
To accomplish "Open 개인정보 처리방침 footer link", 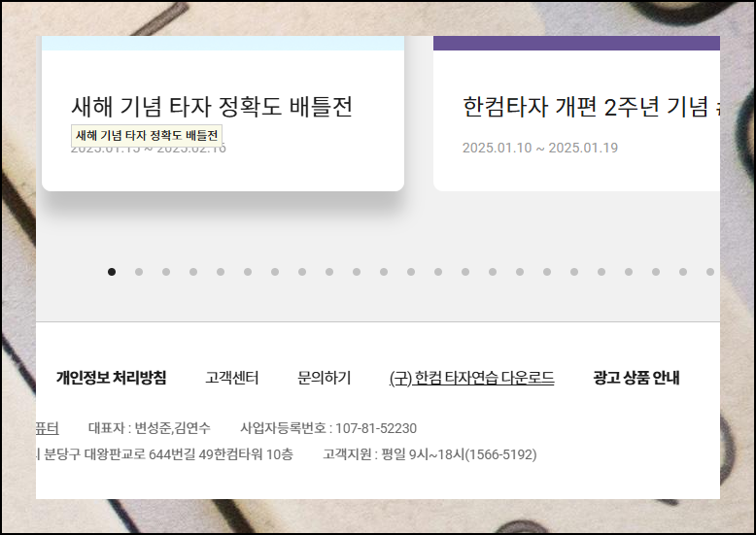I will tap(112, 378).
